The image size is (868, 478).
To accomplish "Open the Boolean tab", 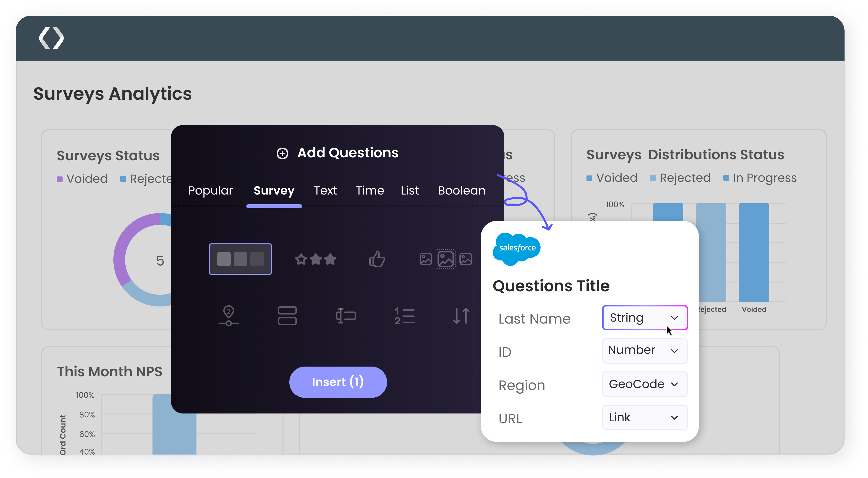I will (x=461, y=191).
